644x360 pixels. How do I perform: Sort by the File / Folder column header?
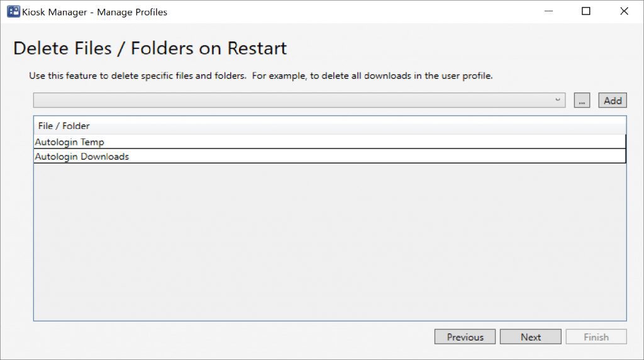(x=64, y=126)
